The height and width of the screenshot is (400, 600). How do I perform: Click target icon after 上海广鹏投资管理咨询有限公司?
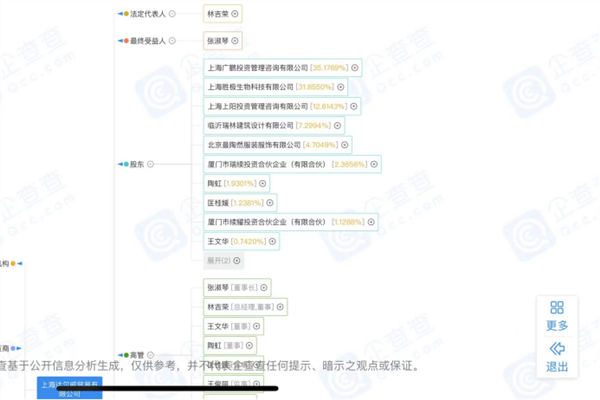(354, 68)
